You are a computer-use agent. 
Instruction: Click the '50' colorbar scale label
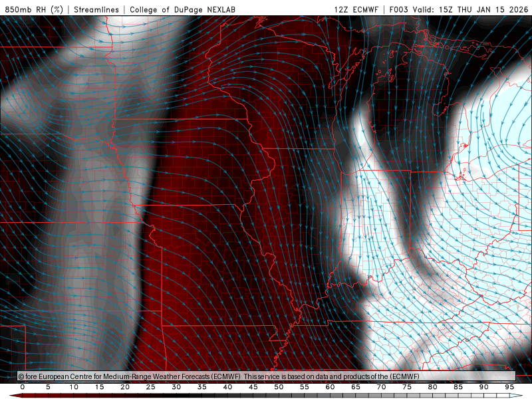279,387
